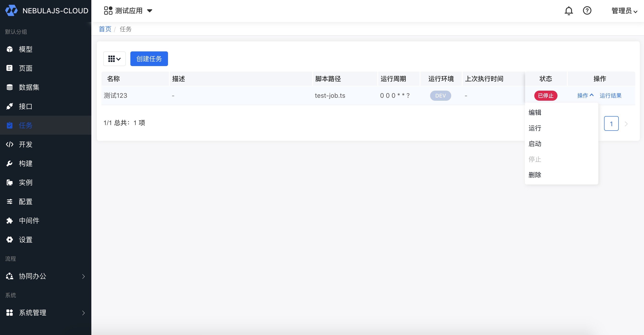Image resolution: width=644 pixels, height=335 pixels.
Task: Click page 1 in the pagination
Action: pyautogui.click(x=611, y=123)
